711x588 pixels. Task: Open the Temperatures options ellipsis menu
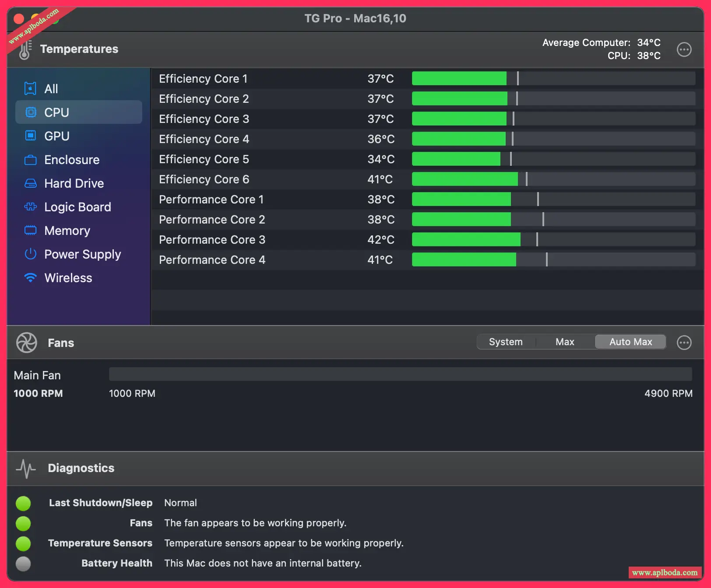click(684, 49)
